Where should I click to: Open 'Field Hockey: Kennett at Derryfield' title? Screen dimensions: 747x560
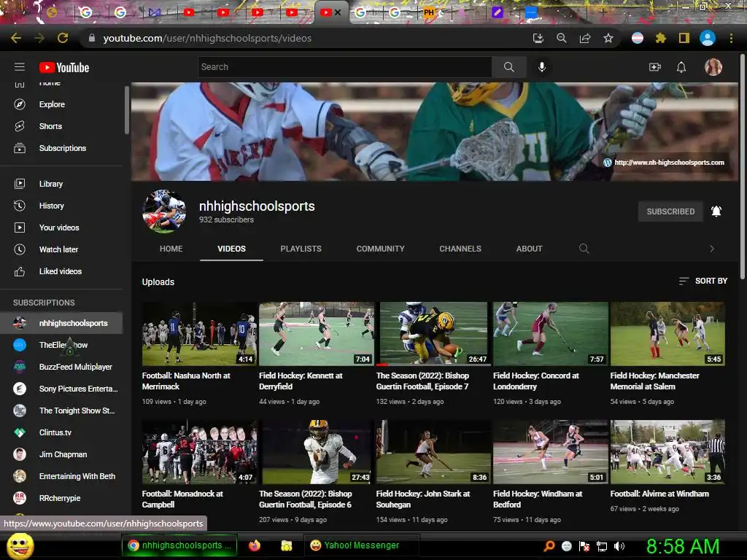click(x=301, y=381)
